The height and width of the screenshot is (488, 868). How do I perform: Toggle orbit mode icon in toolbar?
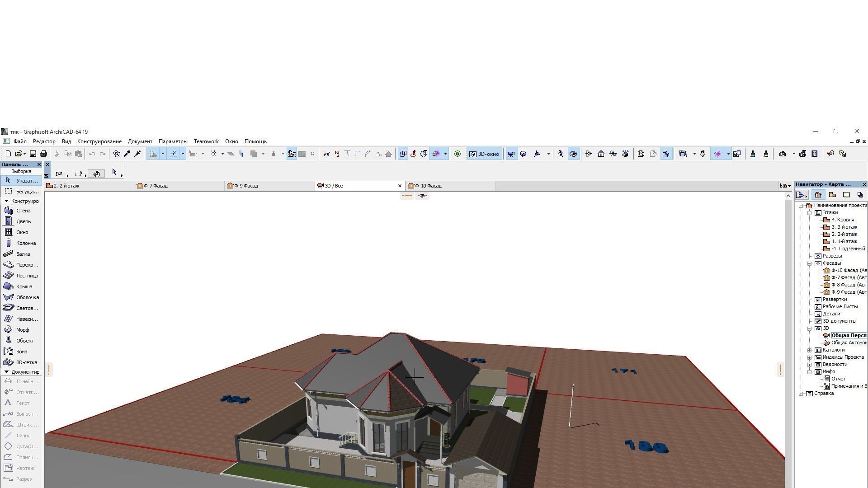pyautogui.click(x=573, y=154)
